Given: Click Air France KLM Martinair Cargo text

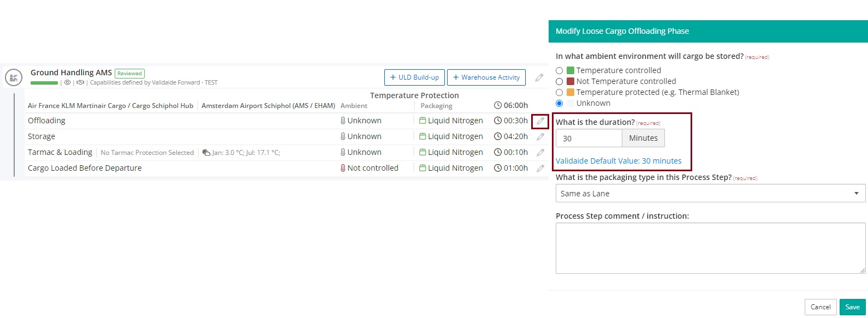Looking at the screenshot, I should [x=110, y=106].
